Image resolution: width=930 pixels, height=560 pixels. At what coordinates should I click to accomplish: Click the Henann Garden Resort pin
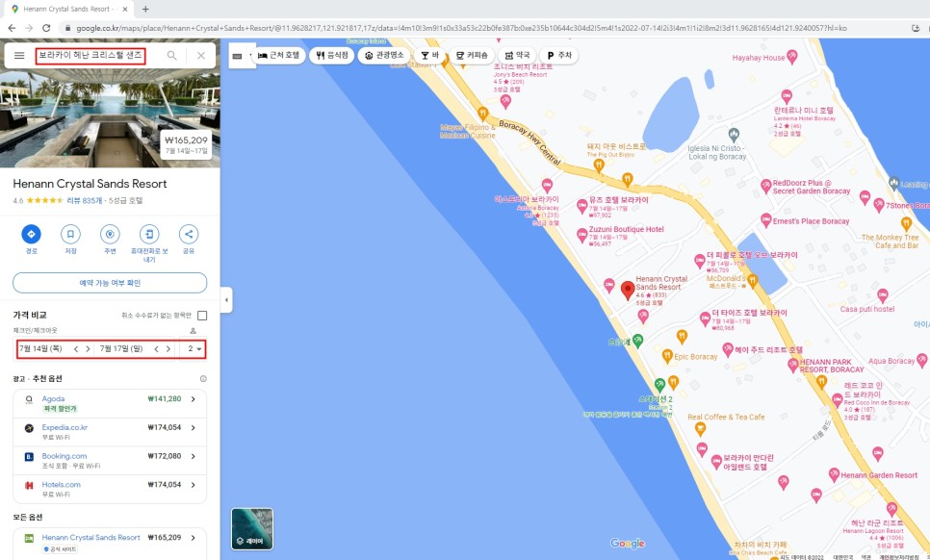point(834,474)
